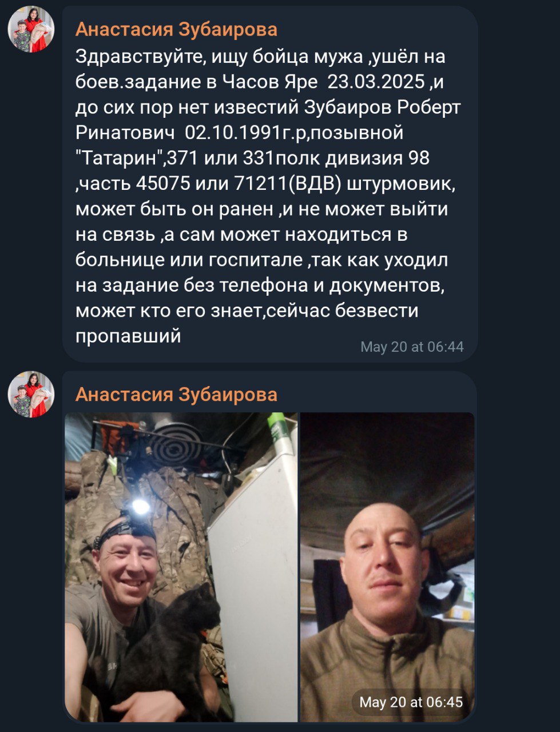Open the left photo with the black cat
The width and height of the screenshot is (560, 732).
tap(181, 567)
